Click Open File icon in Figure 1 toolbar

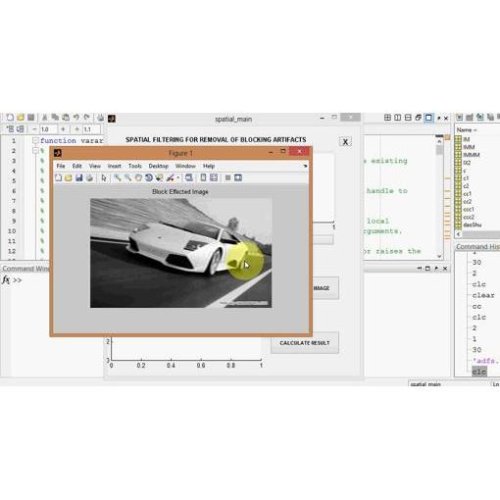pos(68,178)
